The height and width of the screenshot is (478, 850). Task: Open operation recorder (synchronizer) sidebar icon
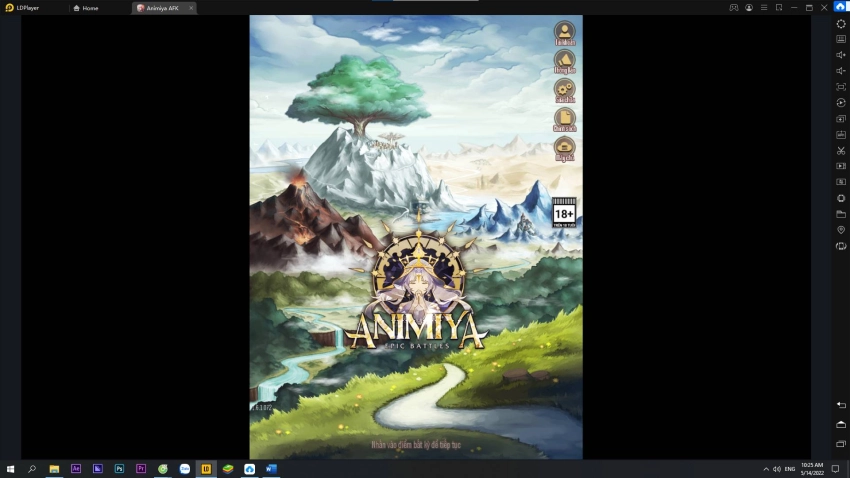point(841,102)
